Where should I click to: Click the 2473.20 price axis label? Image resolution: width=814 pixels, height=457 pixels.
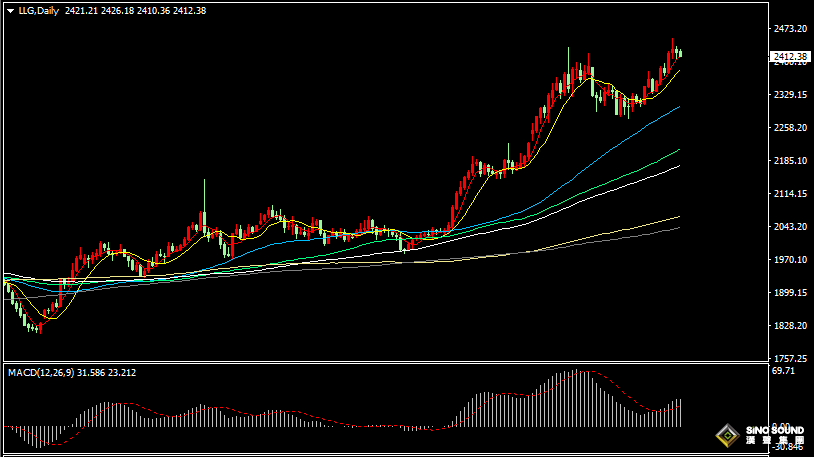790,29
